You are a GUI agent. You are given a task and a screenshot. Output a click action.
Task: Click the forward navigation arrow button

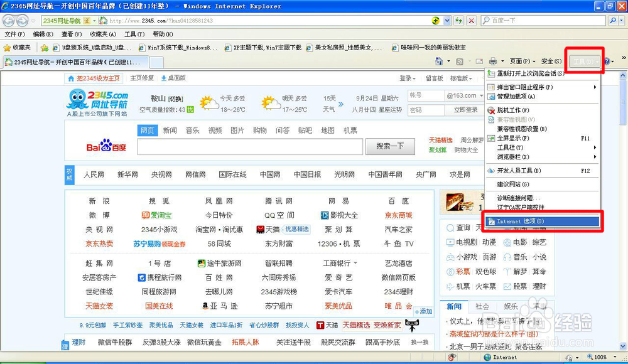(22, 20)
